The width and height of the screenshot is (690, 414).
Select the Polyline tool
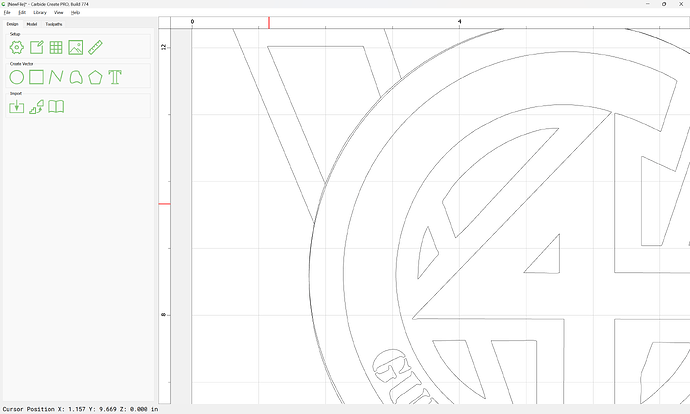[x=56, y=77]
